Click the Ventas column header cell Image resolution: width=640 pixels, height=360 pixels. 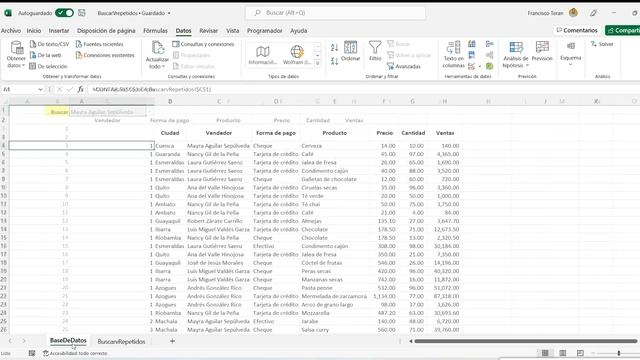[x=445, y=133]
